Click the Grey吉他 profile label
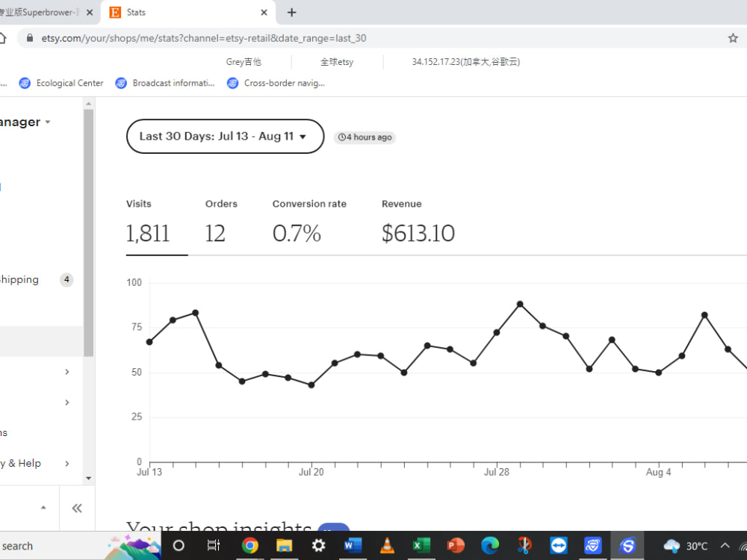 pos(244,62)
